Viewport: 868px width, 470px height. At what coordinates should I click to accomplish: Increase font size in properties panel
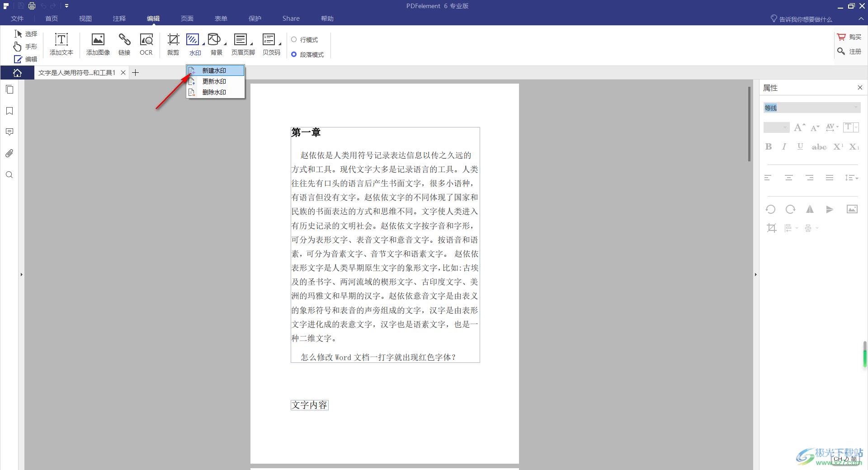[x=800, y=127]
